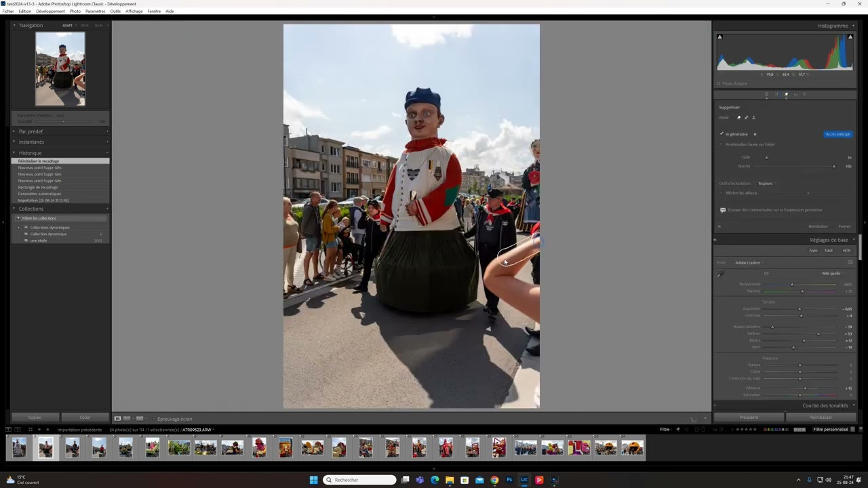Click main window display icon in filmstrip bar
This screenshot has height=488, width=868.
(x=8, y=430)
